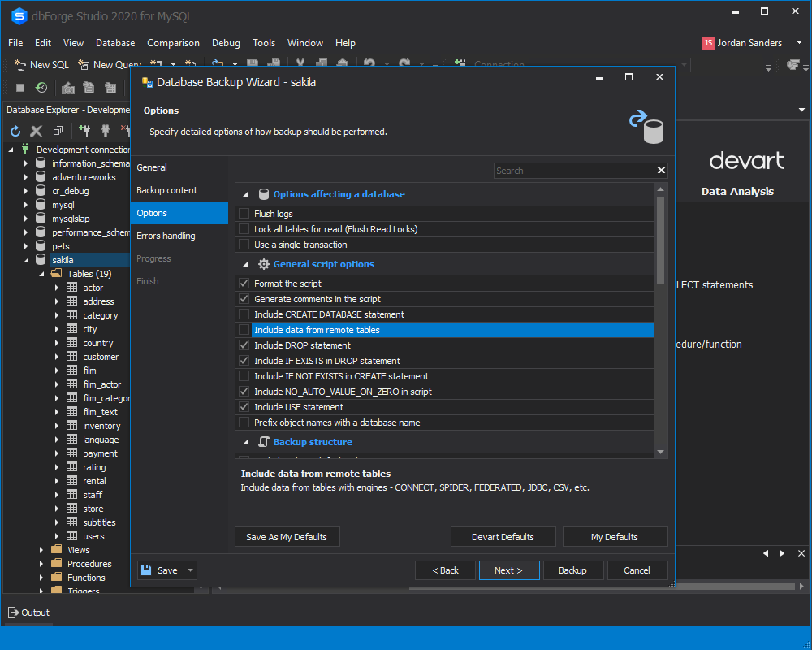Open Jordan Sanders account dropdown arrow

(x=800, y=43)
